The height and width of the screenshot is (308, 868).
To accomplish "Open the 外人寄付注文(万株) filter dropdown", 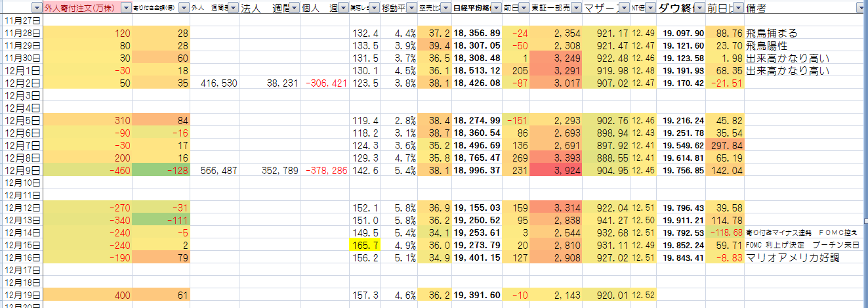I will (x=125, y=9).
